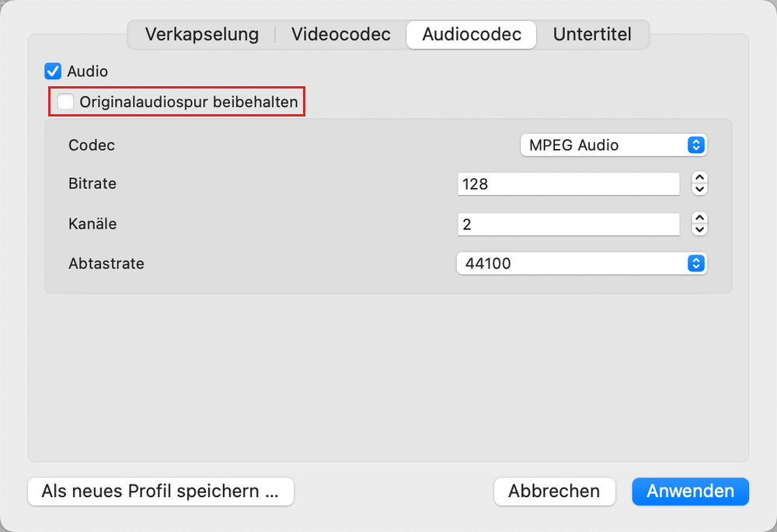Click the up arrow on the Bitrate stepper
Screen dimensions: 777x532
coord(699,179)
